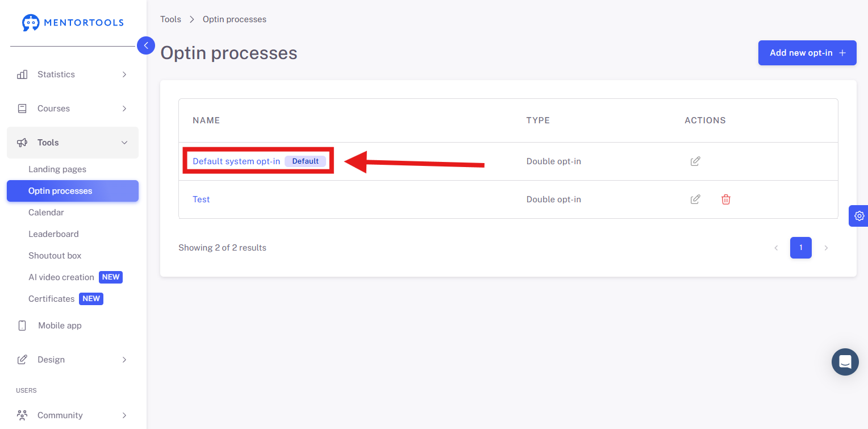Collapse sidebar with the round arrow button
This screenshot has width=868, height=429.
click(146, 45)
